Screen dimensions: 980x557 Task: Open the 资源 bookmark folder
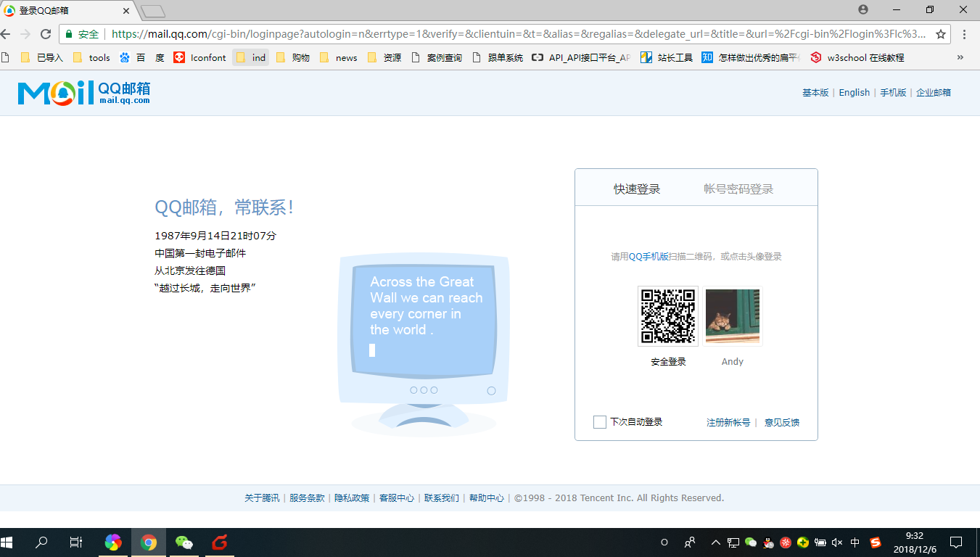click(x=384, y=57)
